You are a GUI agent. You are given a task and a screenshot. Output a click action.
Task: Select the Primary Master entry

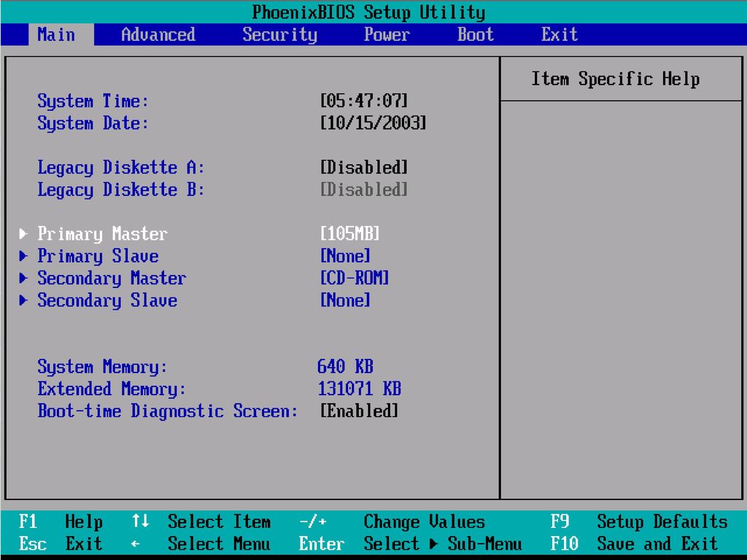coord(102,234)
